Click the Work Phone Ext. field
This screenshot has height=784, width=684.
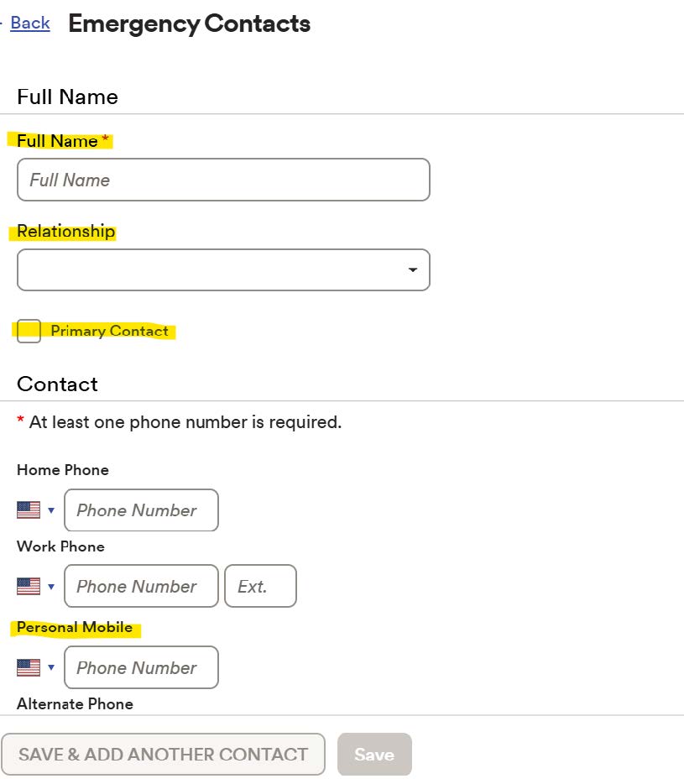[x=260, y=586]
